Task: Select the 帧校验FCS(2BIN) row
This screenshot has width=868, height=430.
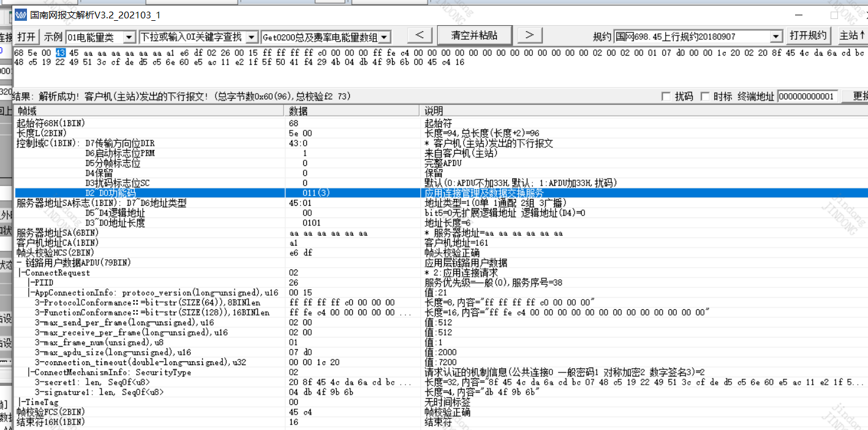Action: coord(440,412)
